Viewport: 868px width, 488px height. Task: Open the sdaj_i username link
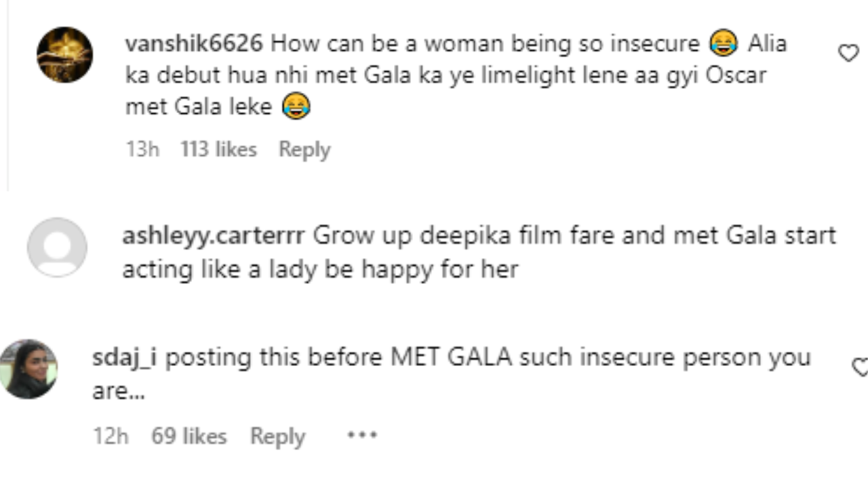(x=125, y=357)
